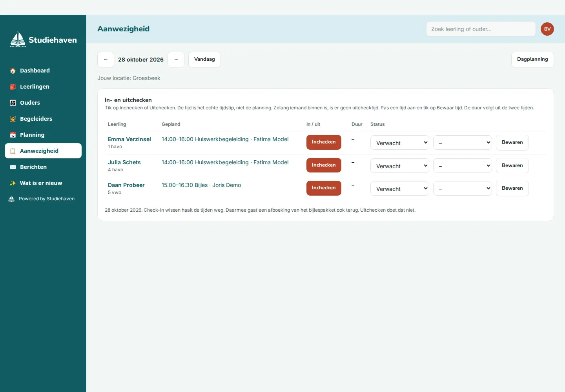Open the Berichten menu item

point(43,167)
